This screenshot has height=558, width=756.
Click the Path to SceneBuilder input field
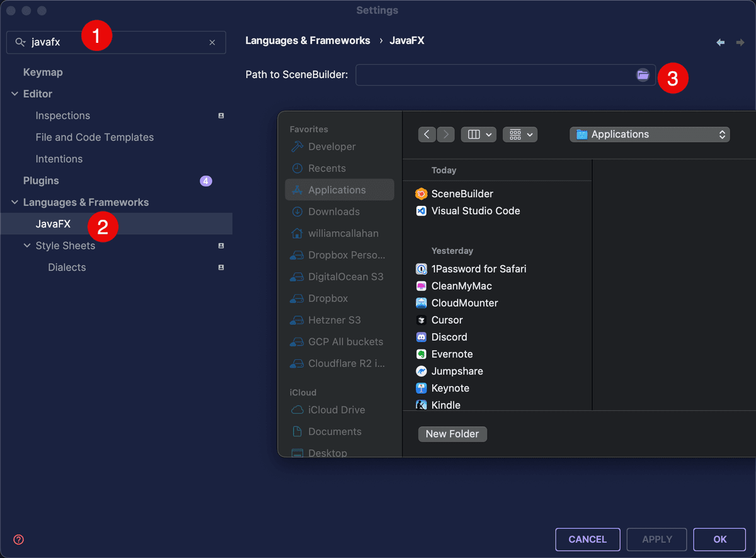(498, 74)
